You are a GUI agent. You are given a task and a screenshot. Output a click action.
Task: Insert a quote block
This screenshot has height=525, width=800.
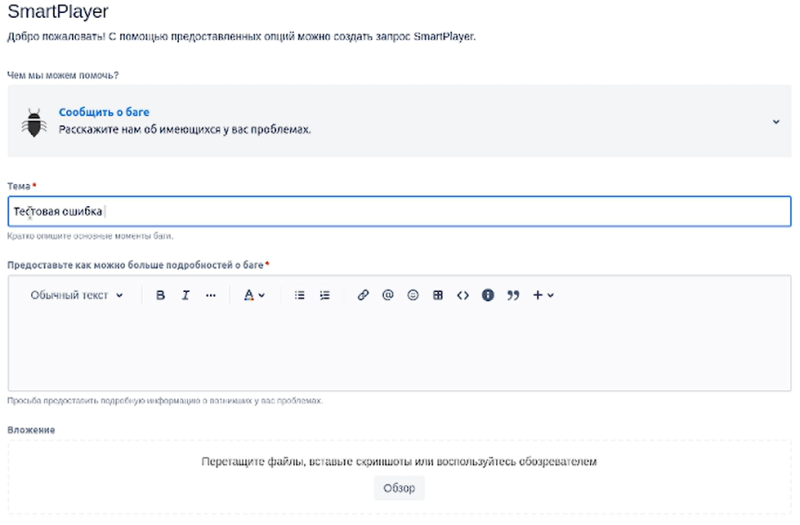[x=513, y=295]
